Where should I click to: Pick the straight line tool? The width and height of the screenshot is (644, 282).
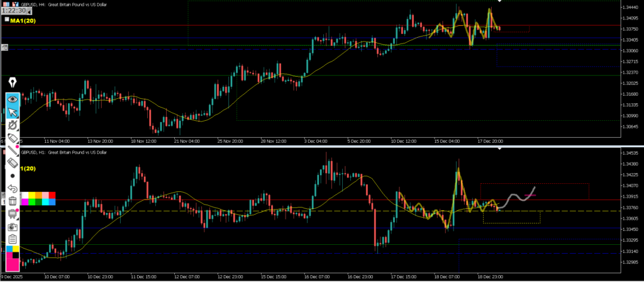point(13,150)
